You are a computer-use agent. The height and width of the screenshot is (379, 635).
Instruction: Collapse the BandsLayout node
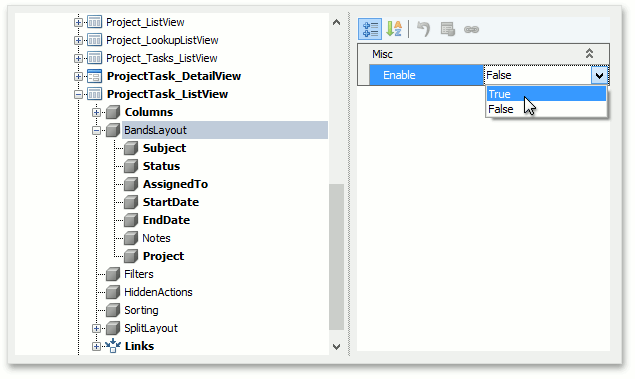pos(96,130)
